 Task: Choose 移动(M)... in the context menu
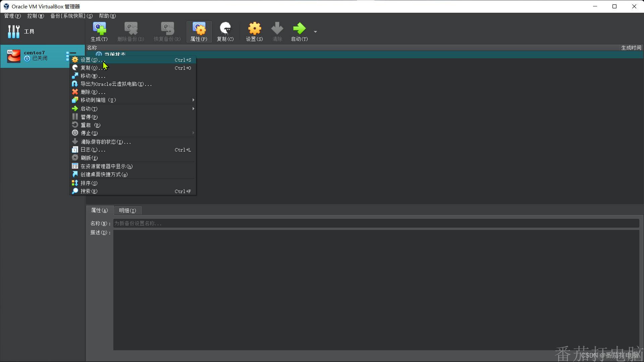point(133,76)
